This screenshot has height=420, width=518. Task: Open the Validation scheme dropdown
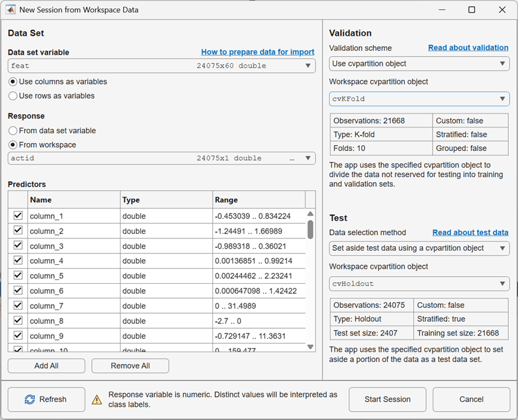pyautogui.click(x=419, y=63)
